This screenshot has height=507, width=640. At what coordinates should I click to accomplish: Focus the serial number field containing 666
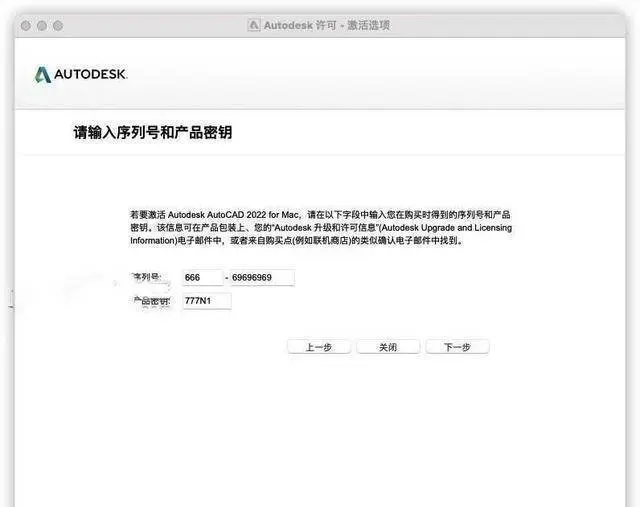pos(203,278)
